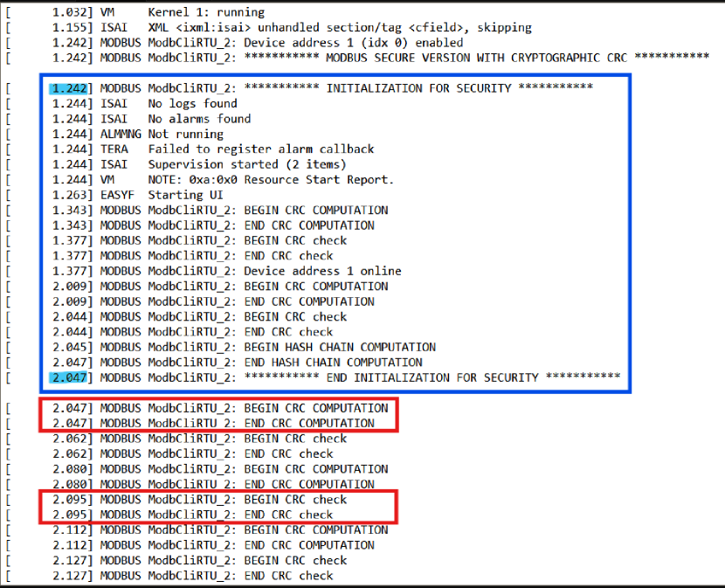725x588 pixels.
Task: Click 'END CRC COMPUTATION' at timestamp 2.047
Action: tap(309, 424)
